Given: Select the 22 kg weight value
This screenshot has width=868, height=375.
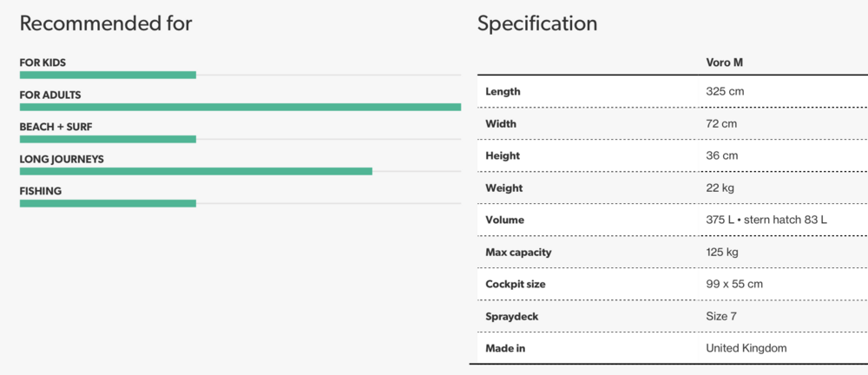Looking at the screenshot, I should tap(720, 187).
